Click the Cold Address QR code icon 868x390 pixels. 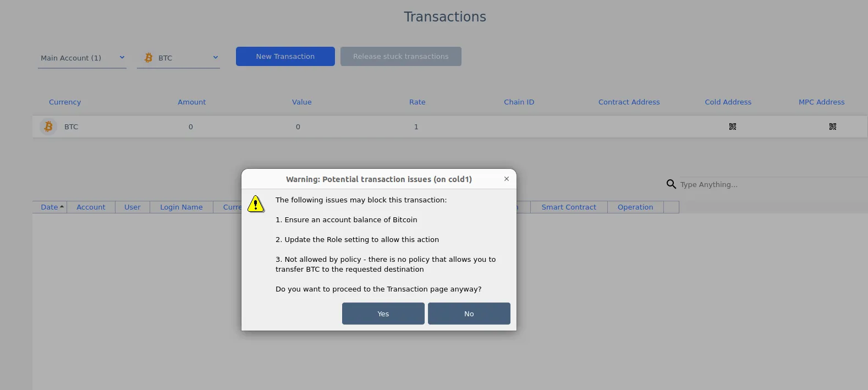click(x=732, y=127)
